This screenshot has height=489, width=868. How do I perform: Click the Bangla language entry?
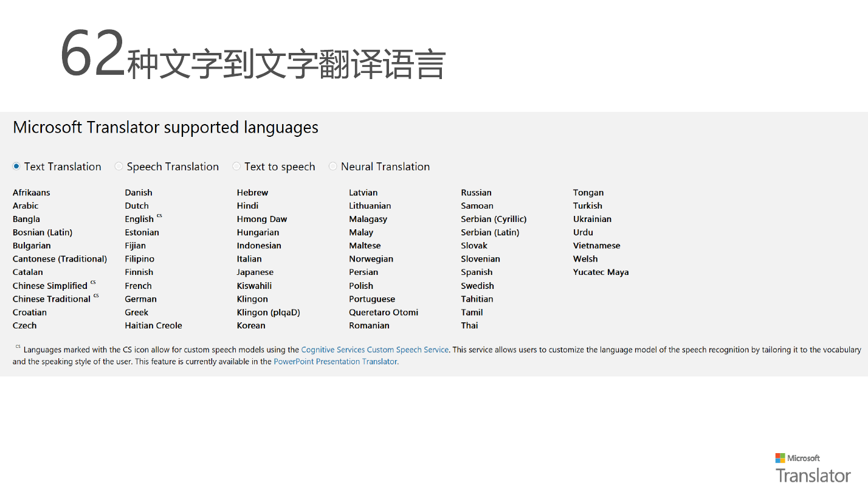[x=26, y=219]
